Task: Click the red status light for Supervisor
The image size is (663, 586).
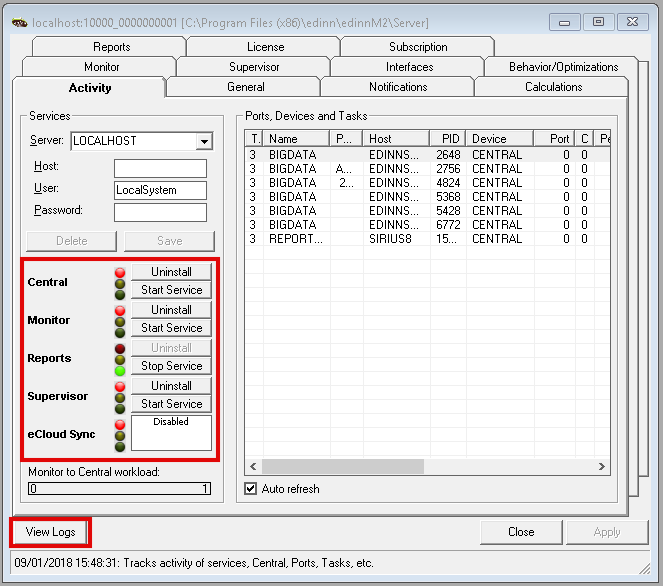Action: pyautogui.click(x=120, y=386)
